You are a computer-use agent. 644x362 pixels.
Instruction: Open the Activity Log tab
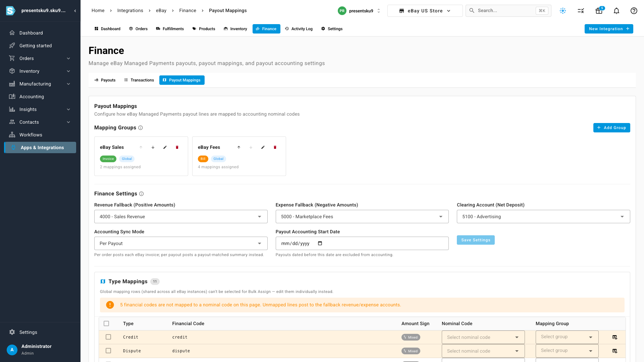point(299,29)
